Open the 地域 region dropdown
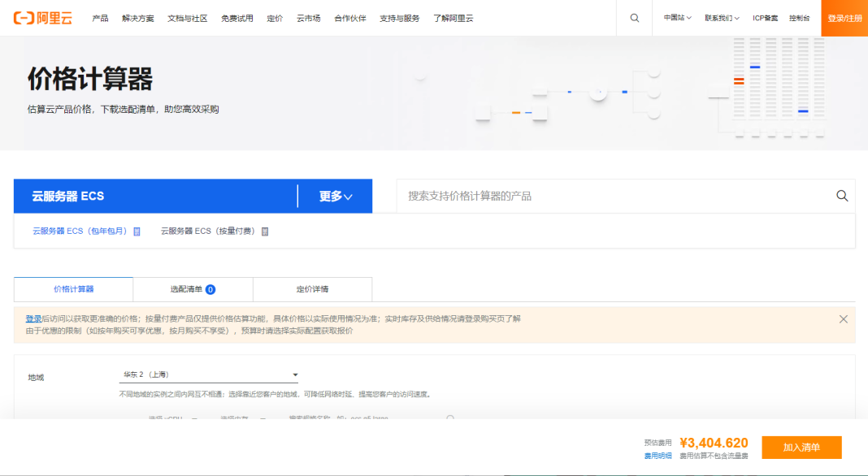The width and height of the screenshot is (868, 476). point(209,374)
